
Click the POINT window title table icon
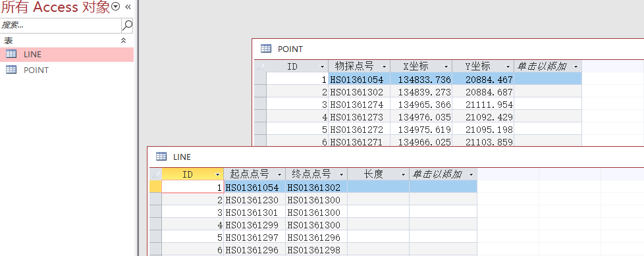pyautogui.click(x=266, y=49)
